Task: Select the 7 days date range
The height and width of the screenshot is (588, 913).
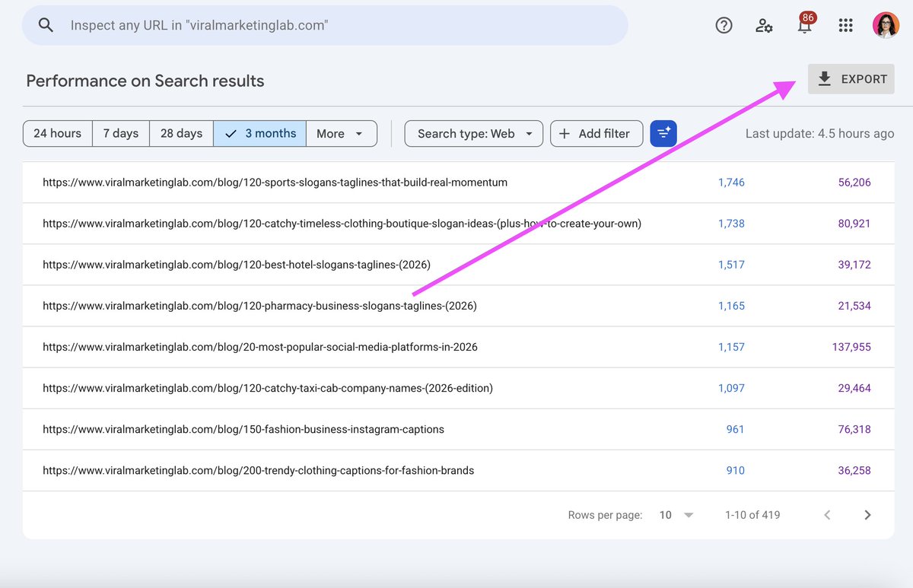Action: tap(121, 133)
